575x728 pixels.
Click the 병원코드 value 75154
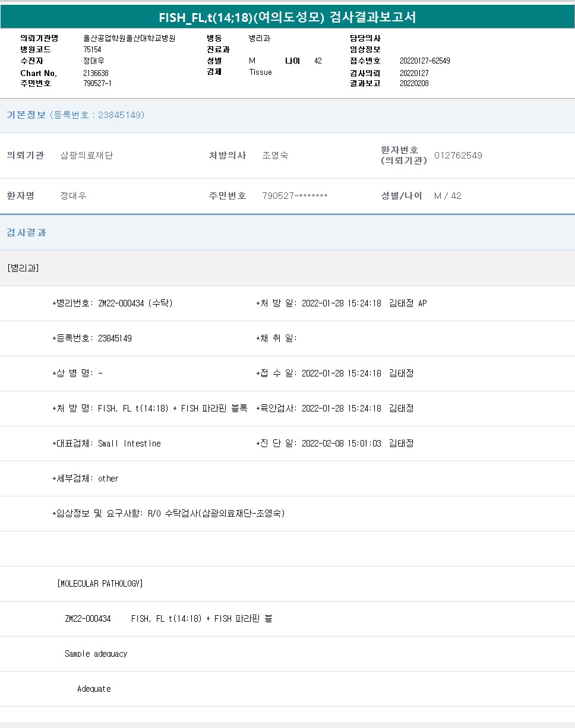tap(92, 50)
